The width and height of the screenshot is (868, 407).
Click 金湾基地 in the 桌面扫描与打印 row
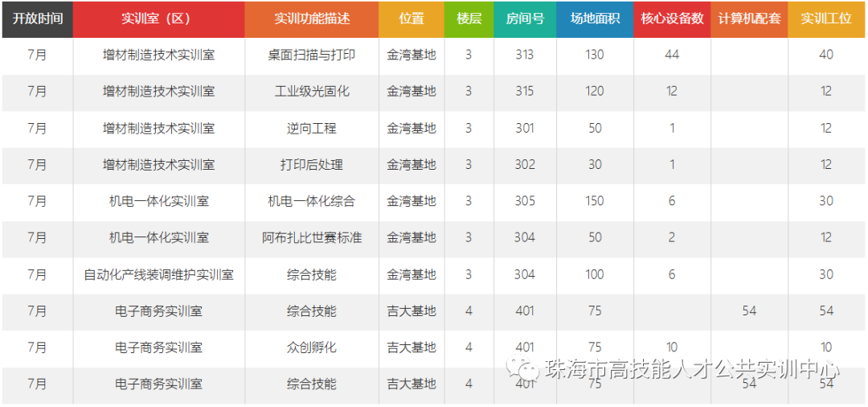411,55
